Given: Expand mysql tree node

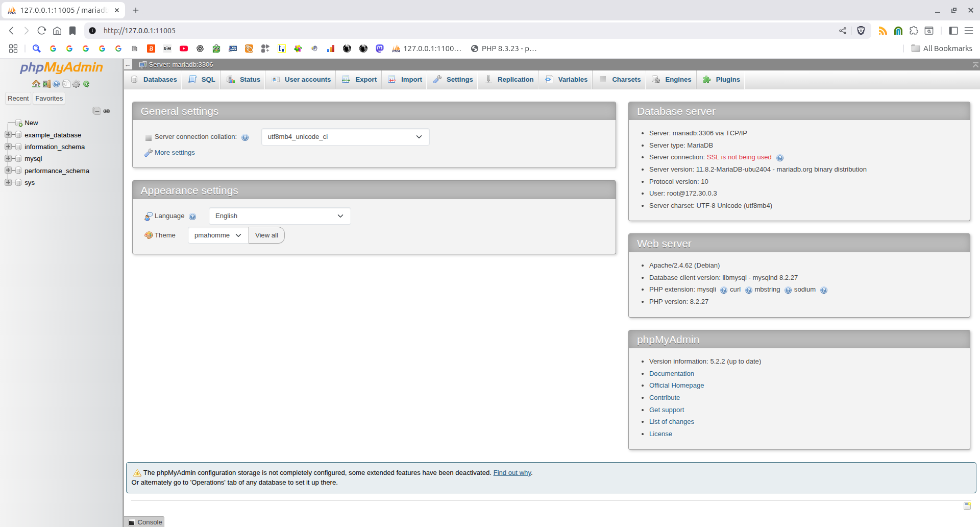Looking at the screenshot, I should pyautogui.click(x=8, y=158).
